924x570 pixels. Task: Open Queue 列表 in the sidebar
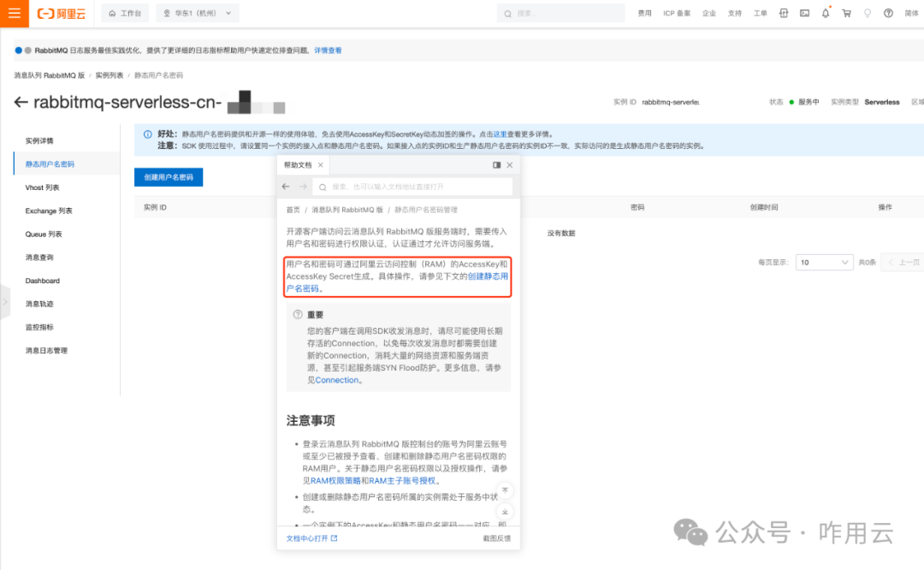tap(44, 234)
